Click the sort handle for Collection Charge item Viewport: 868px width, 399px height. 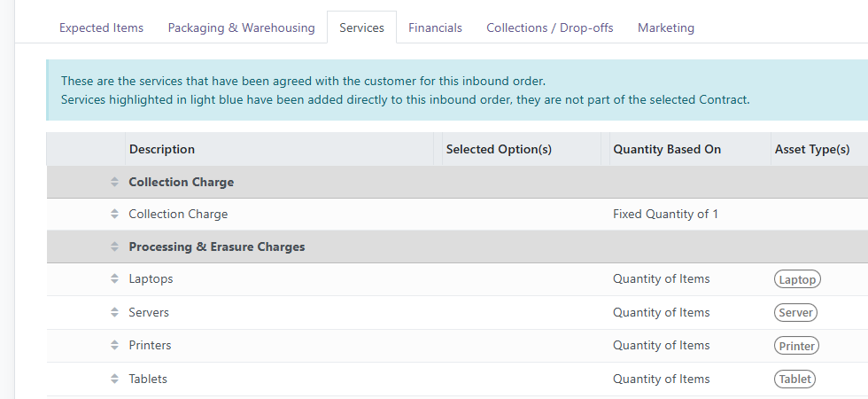point(114,214)
